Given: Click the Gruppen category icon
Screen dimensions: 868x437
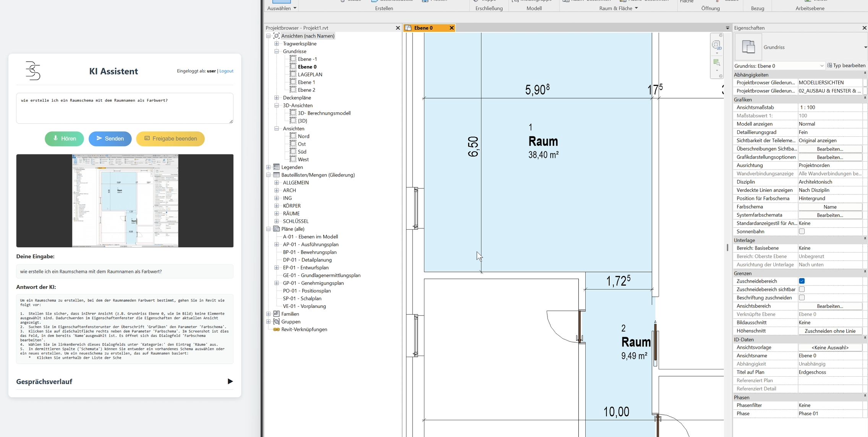Looking at the screenshot, I should (x=277, y=322).
